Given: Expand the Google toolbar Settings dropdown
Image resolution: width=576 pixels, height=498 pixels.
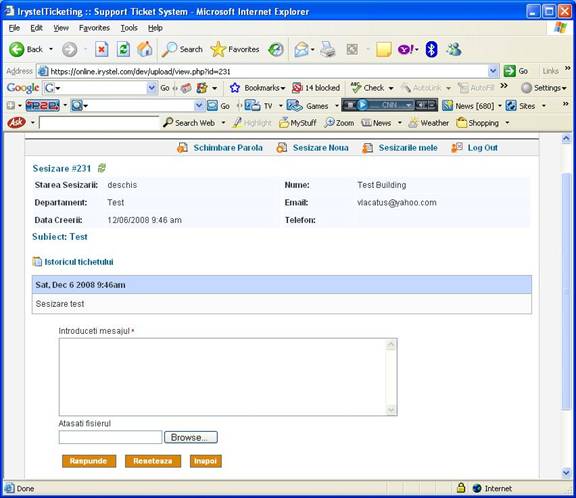Looking at the screenshot, I should pos(544,88).
